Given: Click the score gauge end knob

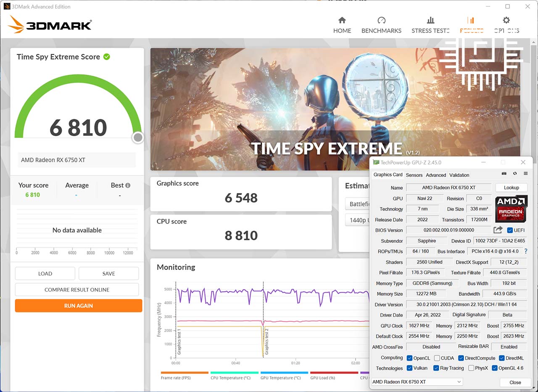Looking at the screenshot, I should (x=138, y=137).
